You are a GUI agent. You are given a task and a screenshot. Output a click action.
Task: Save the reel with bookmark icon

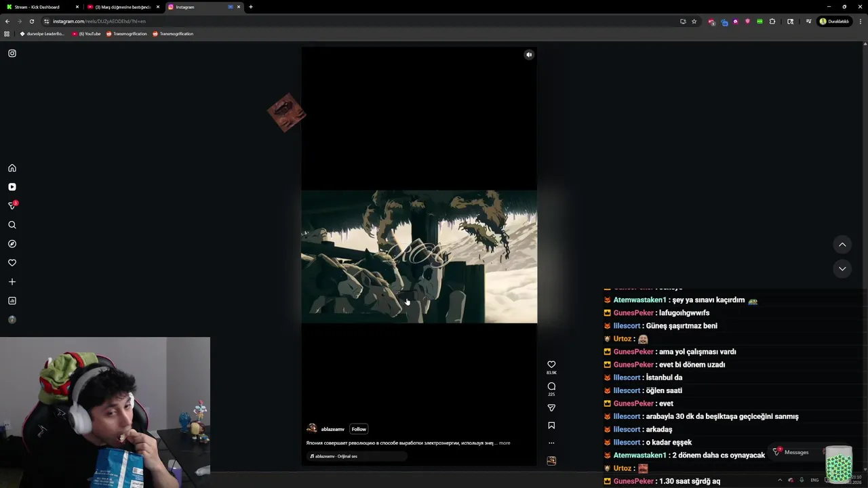click(551, 426)
